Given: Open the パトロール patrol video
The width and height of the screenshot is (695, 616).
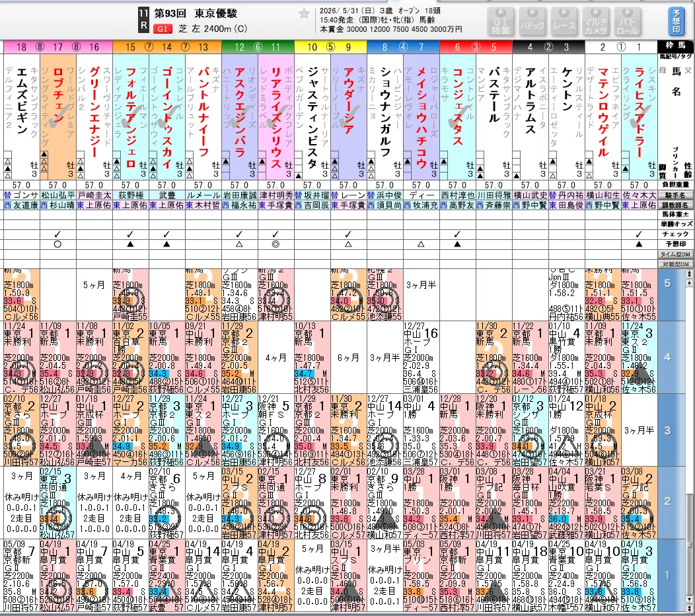Looking at the screenshot, I should tap(628, 21).
